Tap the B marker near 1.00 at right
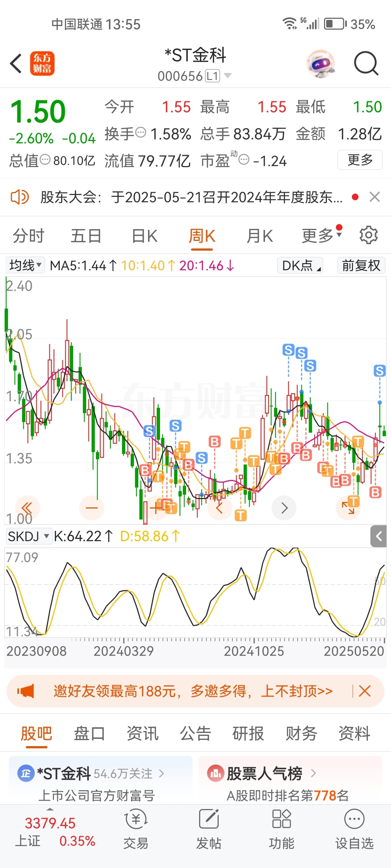The height and width of the screenshot is (868, 391). coord(375,492)
